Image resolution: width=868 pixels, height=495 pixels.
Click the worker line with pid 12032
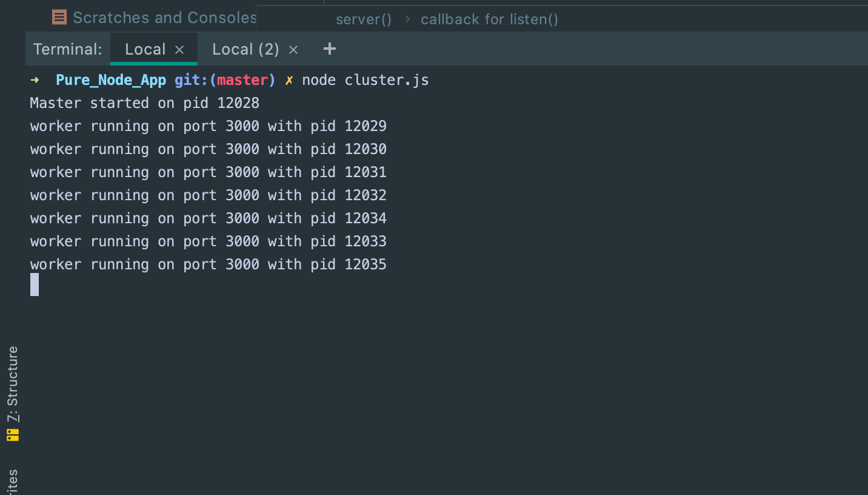(209, 195)
